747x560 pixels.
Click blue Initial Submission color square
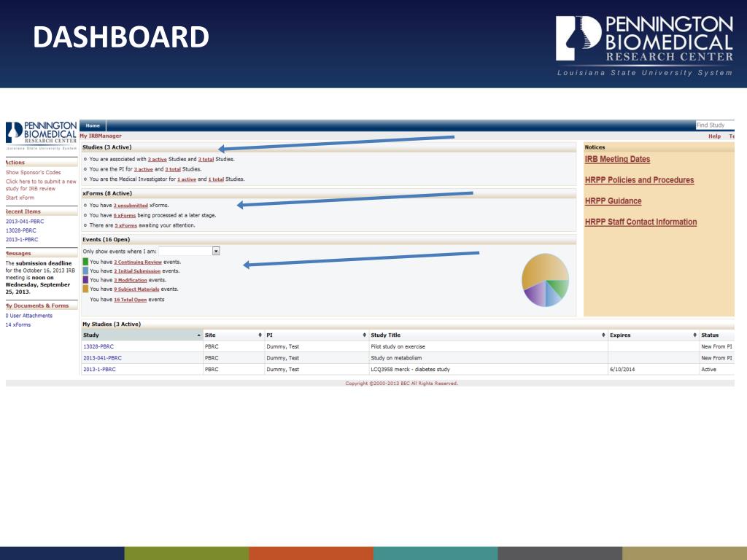pyautogui.click(x=86, y=271)
